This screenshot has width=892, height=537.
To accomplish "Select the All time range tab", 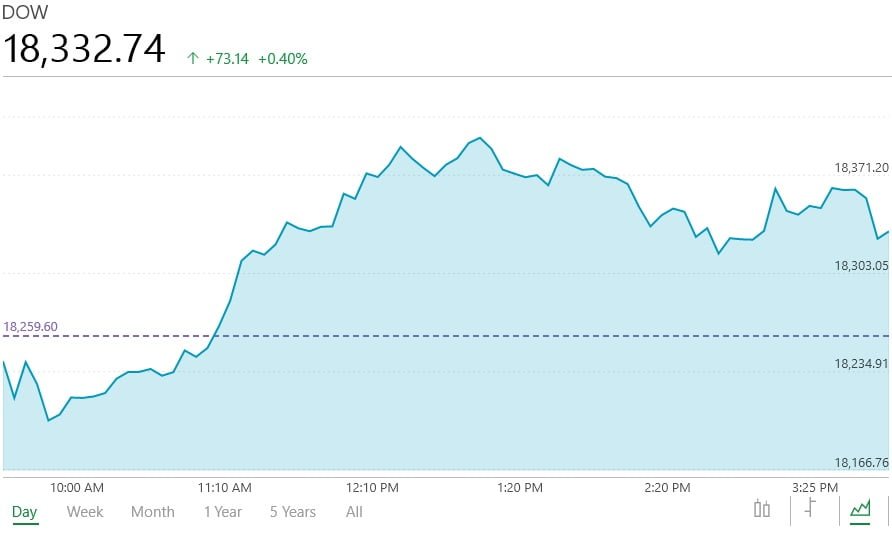I will tap(354, 512).
